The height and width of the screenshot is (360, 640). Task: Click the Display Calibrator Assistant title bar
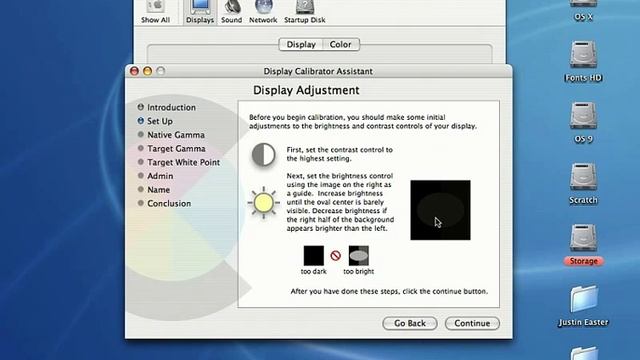[318, 71]
